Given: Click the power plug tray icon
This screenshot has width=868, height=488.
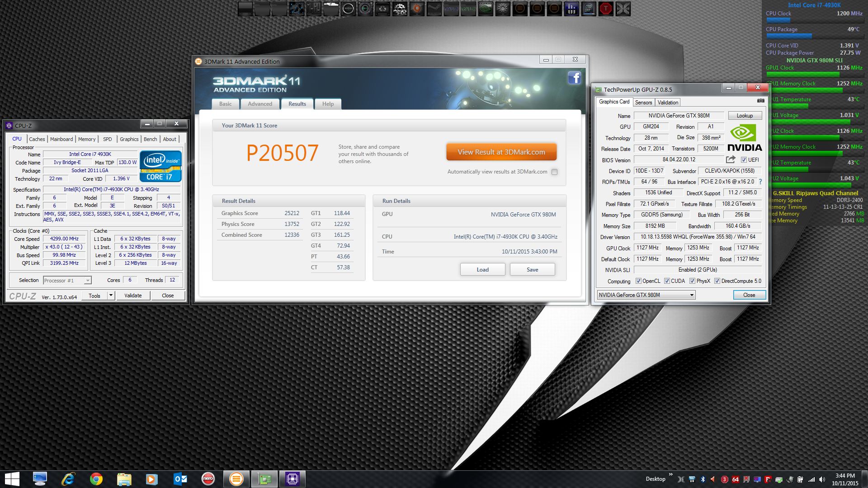Looking at the screenshot, I should pyautogui.click(x=801, y=479).
